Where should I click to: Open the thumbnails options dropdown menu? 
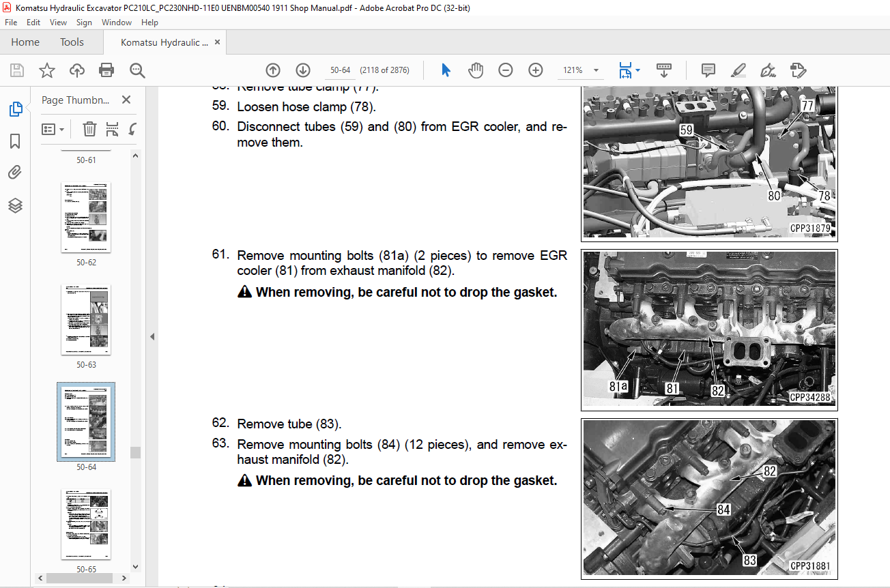coord(53,129)
